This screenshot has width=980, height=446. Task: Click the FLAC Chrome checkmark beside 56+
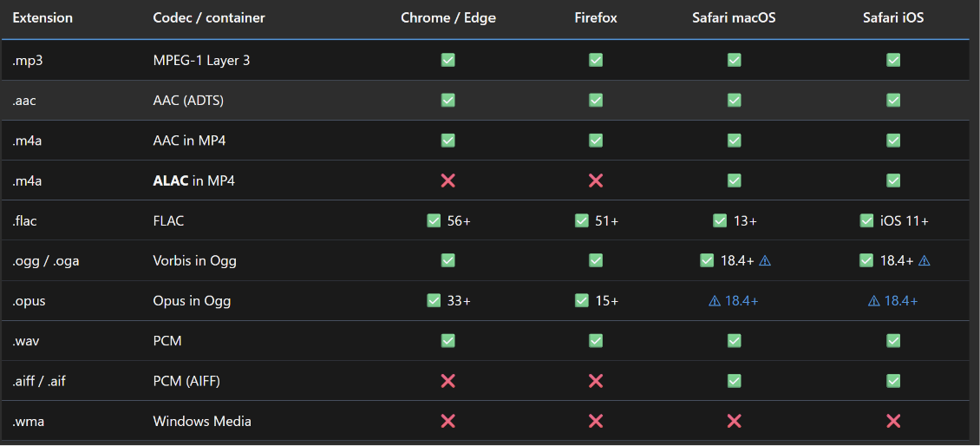[x=433, y=220]
